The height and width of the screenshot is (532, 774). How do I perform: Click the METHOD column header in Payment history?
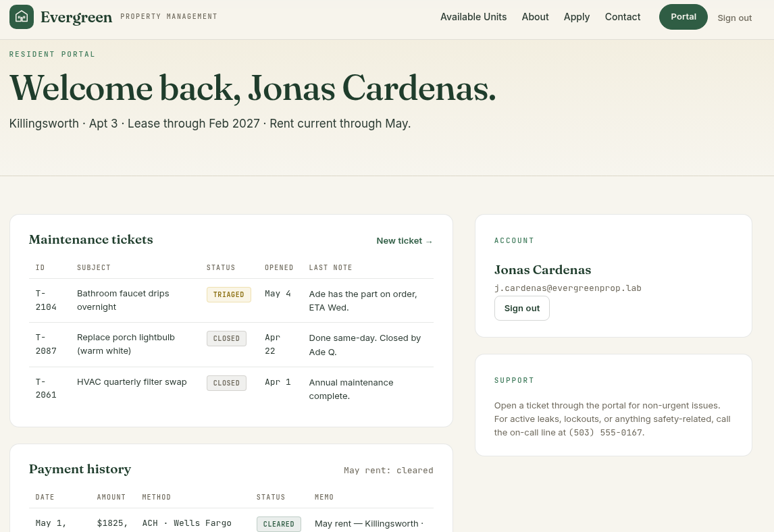point(157,497)
